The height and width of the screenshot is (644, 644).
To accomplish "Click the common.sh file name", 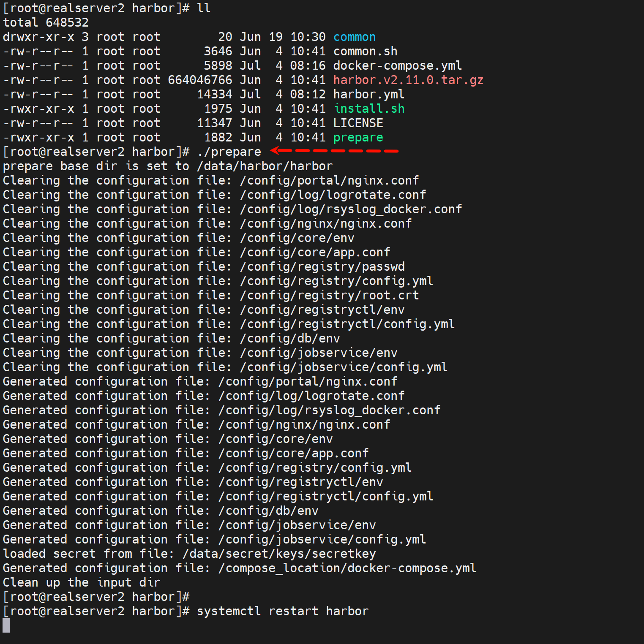I will (365, 52).
